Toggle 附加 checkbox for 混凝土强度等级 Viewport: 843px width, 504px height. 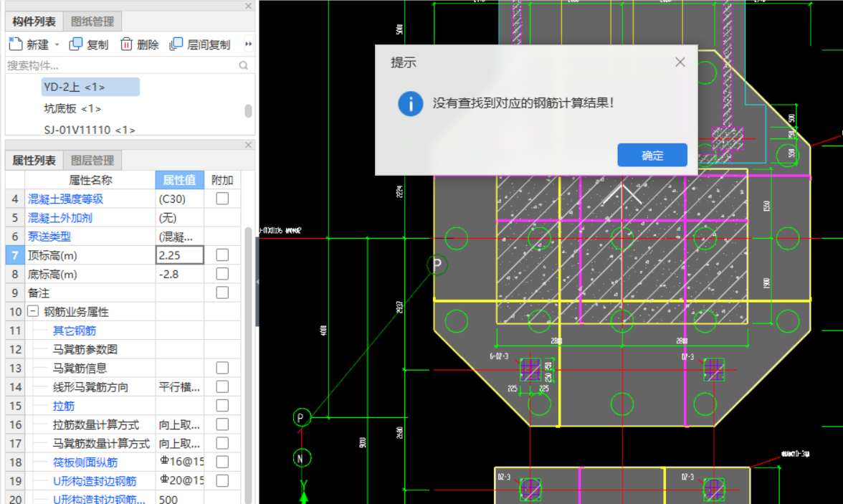click(x=222, y=199)
